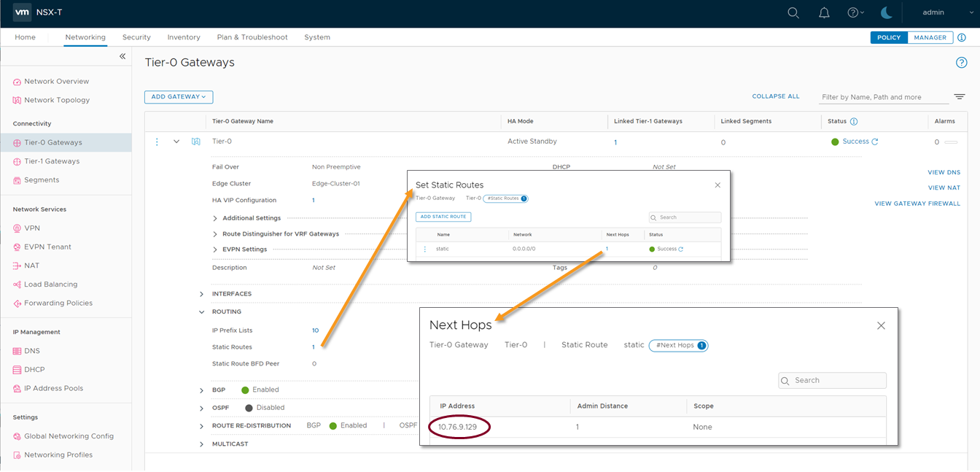Image resolution: width=980 pixels, height=472 pixels.
Task: Open the ADD GATEWAY dropdown
Action: [x=179, y=97]
